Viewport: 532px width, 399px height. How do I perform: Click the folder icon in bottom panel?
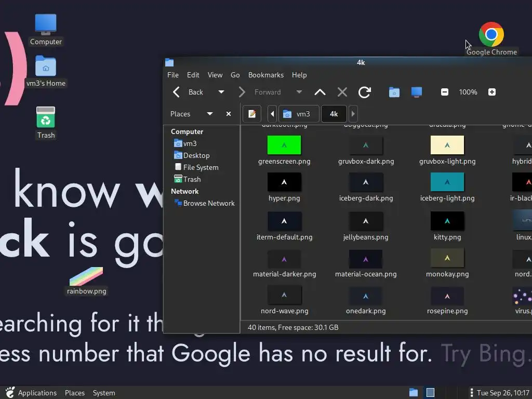click(x=413, y=393)
